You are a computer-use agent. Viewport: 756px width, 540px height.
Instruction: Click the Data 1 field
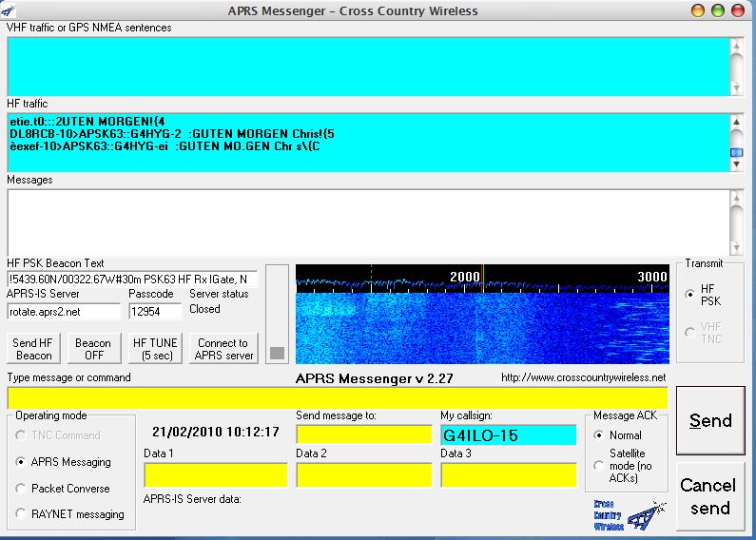point(216,475)
